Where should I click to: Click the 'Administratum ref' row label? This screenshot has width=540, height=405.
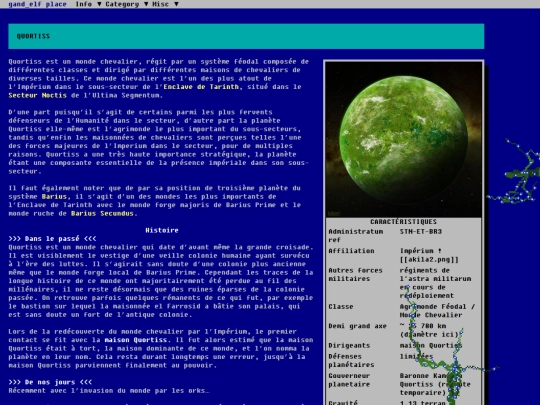point(356,236)
